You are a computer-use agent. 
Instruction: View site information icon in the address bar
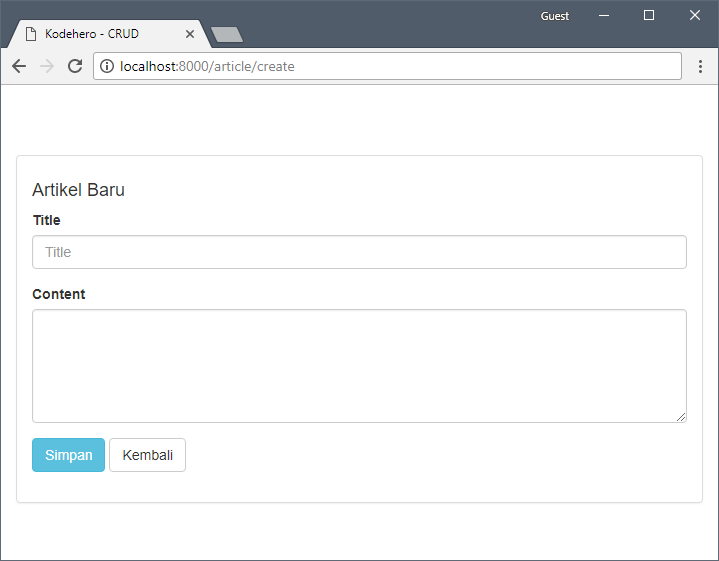(x=107, y=66)
